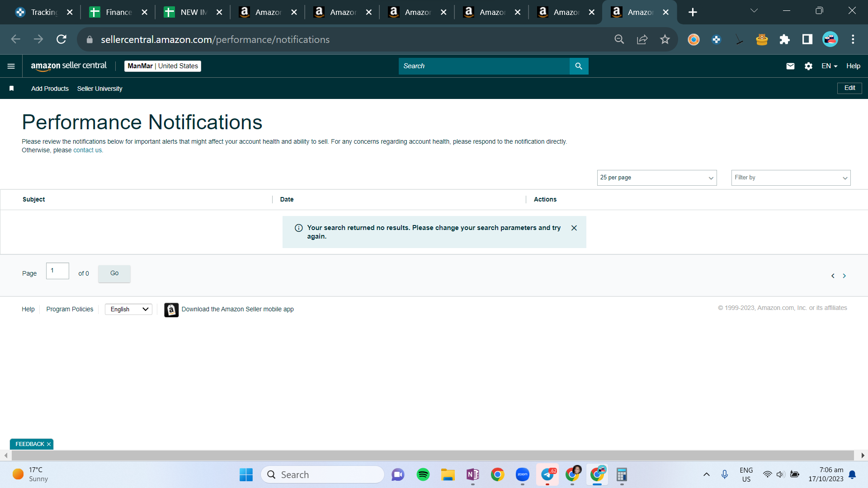Screen dimensions: 868x488
Task: Open Program Policies link
Action: click(70, 310)
